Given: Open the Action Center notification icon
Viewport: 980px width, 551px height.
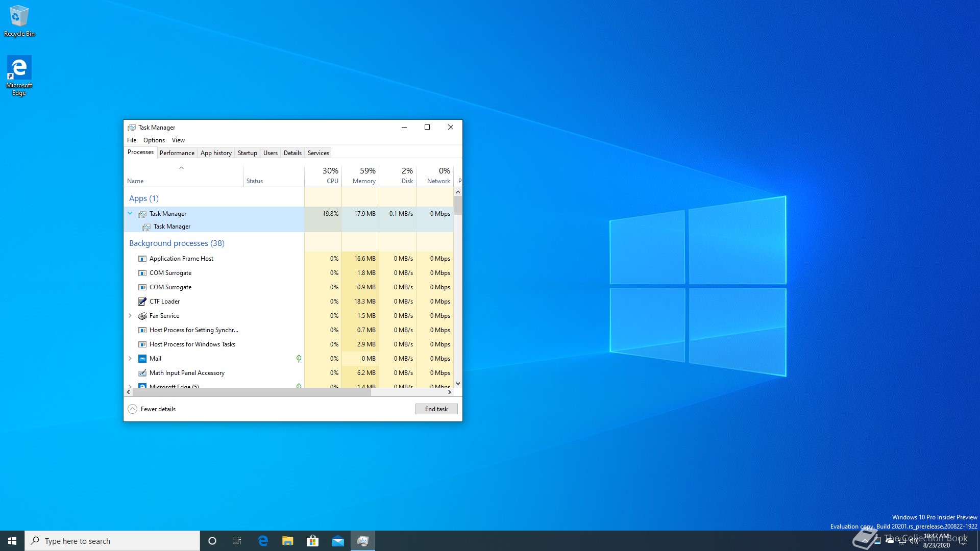Looking at the screenshot, I should (x=963, y=541).
